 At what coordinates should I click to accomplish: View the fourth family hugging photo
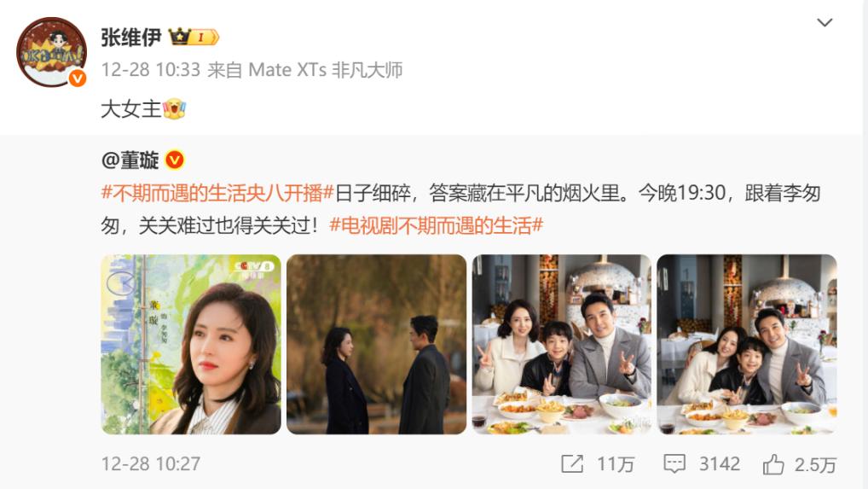point(747,344)
